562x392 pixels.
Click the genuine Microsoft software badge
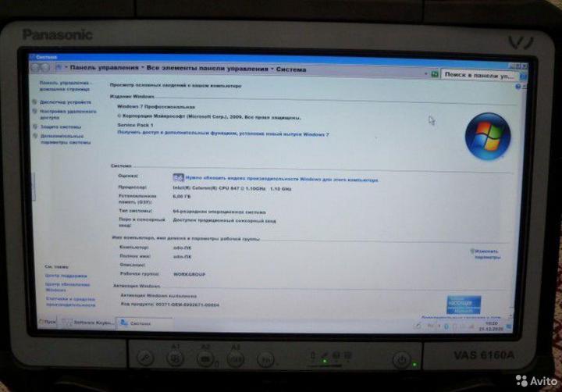point(464,305)
